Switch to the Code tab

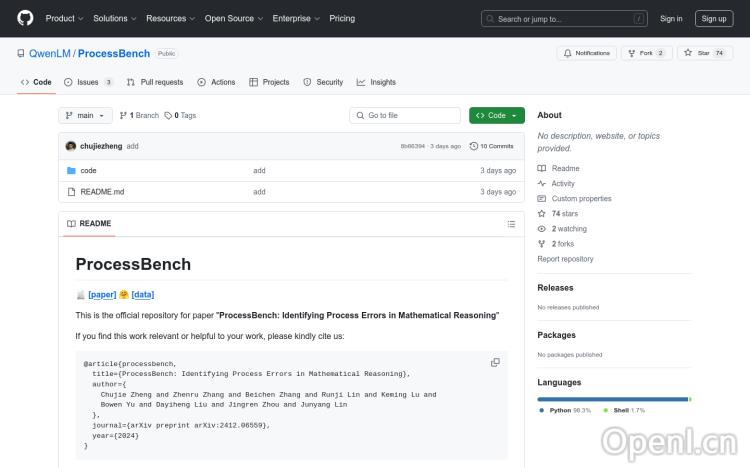click(36, 82)
